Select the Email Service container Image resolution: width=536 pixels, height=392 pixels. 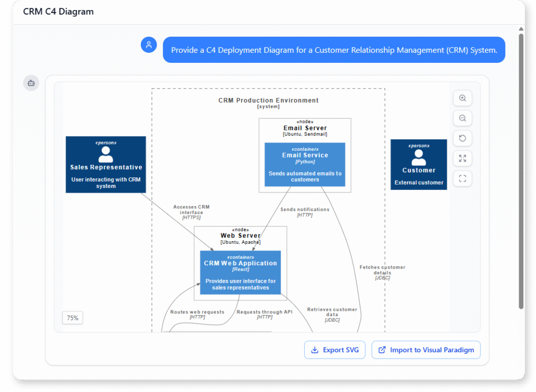(x=305, y=165)
